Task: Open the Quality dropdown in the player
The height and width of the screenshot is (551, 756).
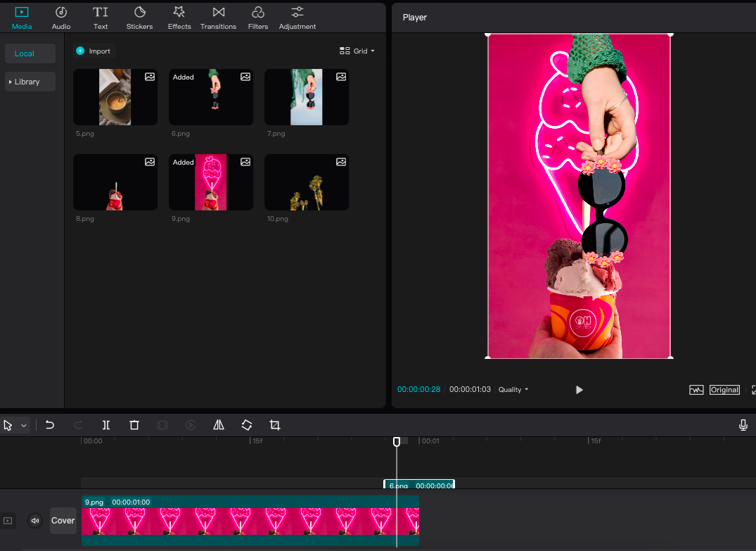Action: coord(513,389)
